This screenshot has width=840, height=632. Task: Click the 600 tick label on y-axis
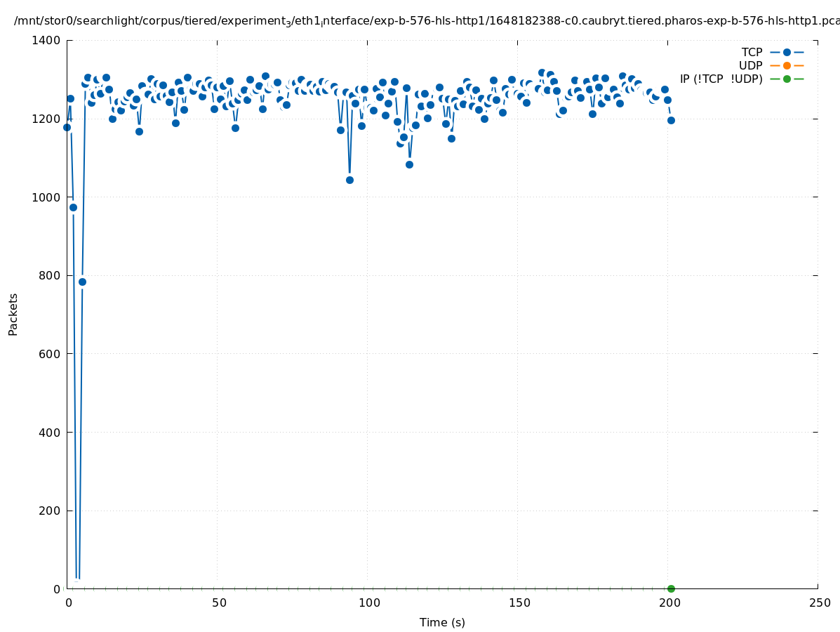click(x=49, y=354)
